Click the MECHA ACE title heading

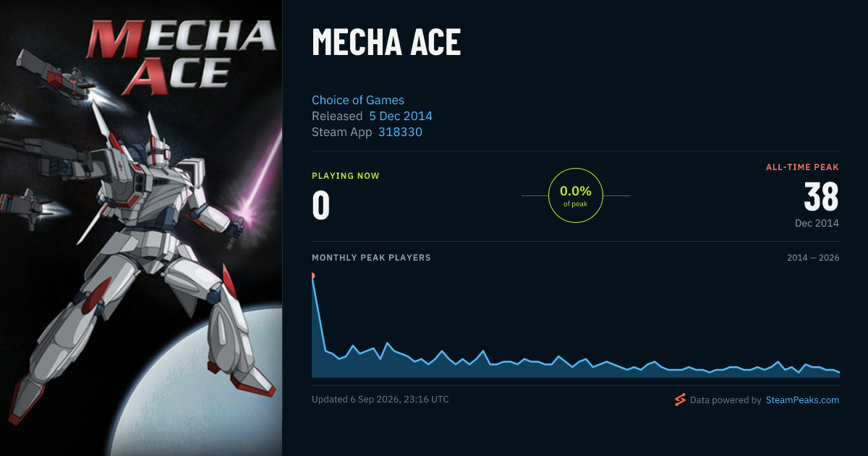(386, 43)
